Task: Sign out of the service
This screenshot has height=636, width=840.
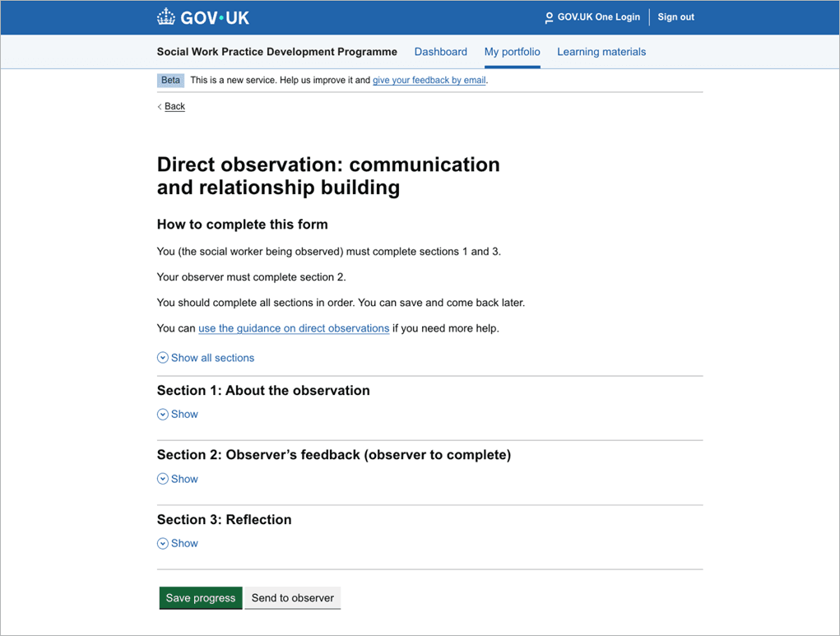Action: click(x=675, y=17)
